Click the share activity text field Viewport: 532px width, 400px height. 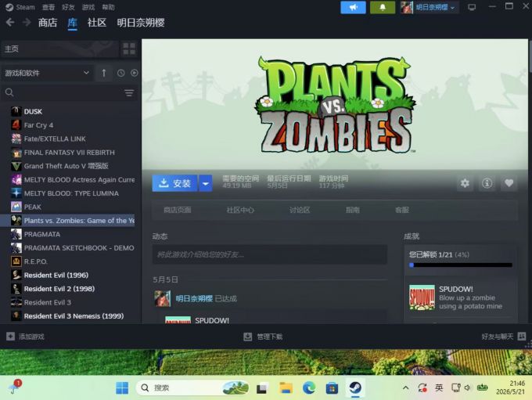(270, 254)
